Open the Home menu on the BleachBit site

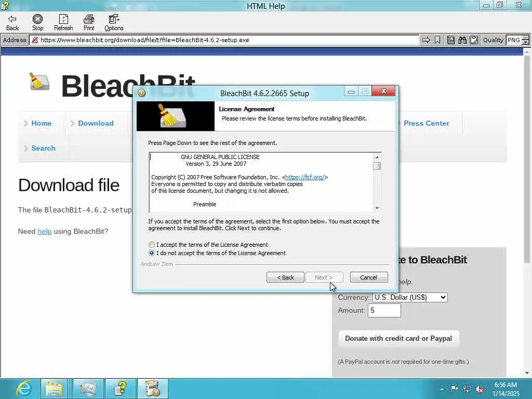(42, 123)
